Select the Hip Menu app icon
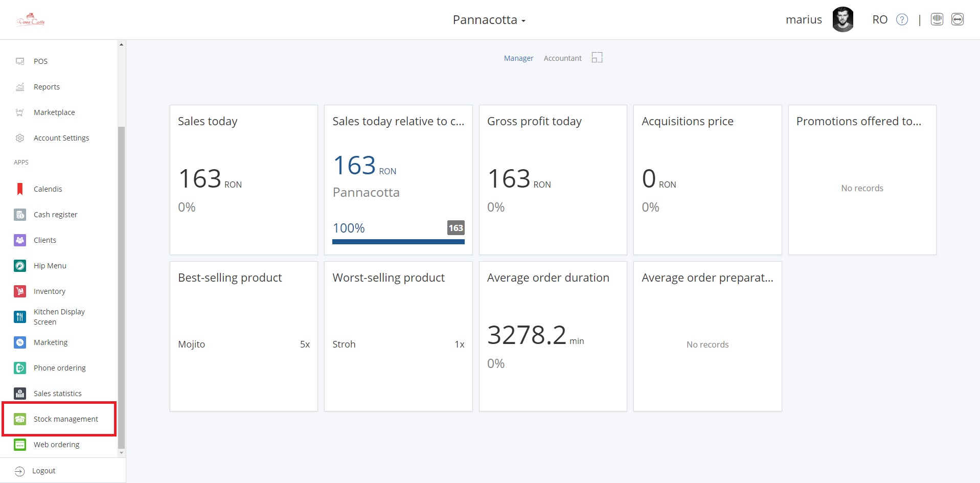This screenshot has width=980, height=483. tap(20, 266)
